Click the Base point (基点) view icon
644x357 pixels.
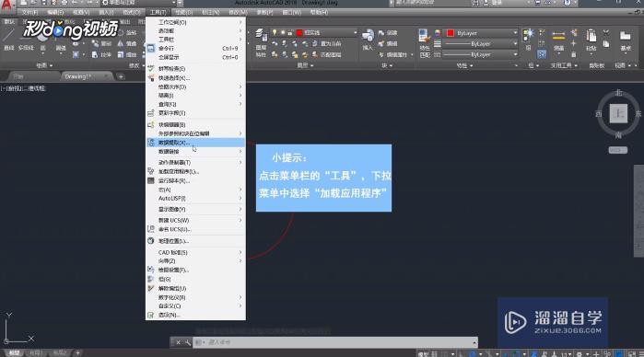[625, 37]
